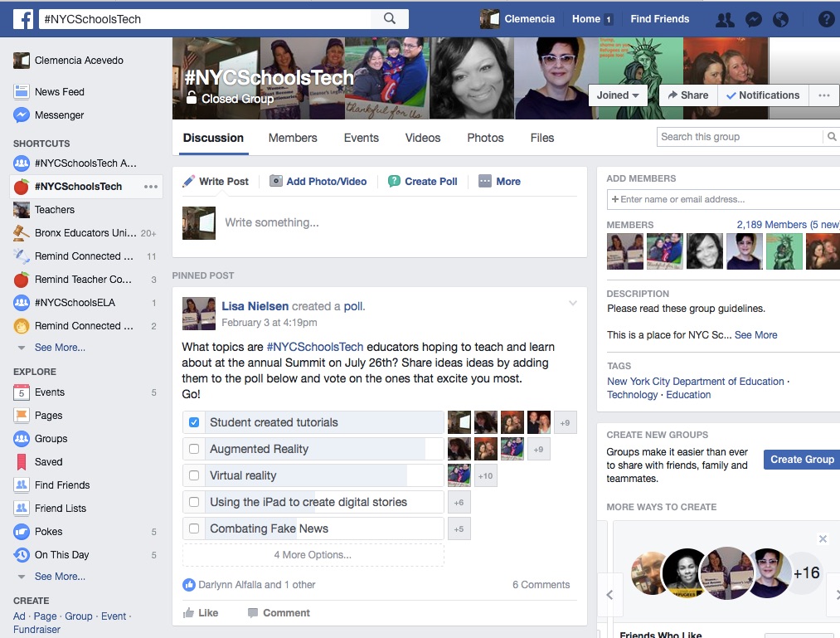Click the Fundraiser link under Create

point(36,630)
